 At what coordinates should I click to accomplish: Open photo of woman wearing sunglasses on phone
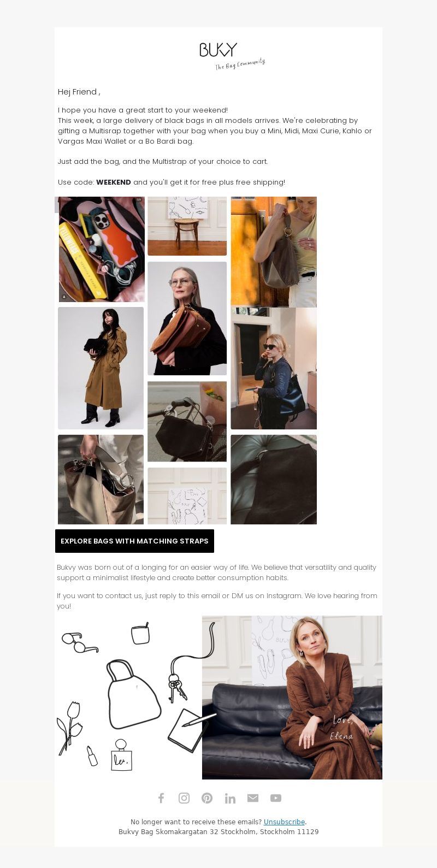pos(274,369)
